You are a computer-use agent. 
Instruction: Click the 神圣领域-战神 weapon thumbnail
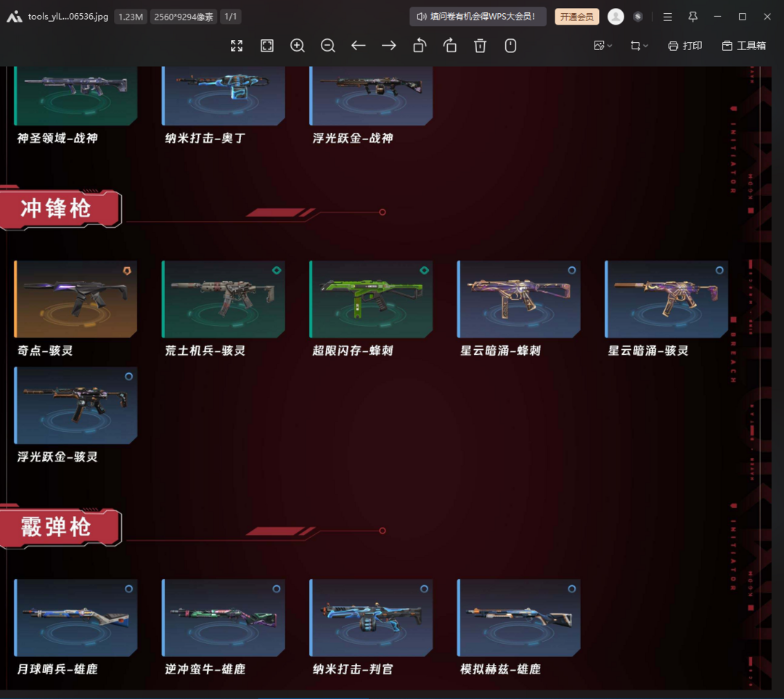(75, 96)
